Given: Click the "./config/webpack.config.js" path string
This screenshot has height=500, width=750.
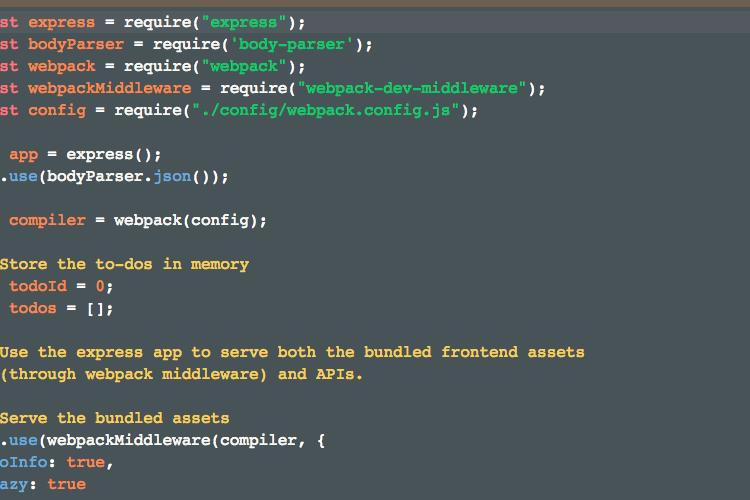Looking at the screenshot, I should tap(326, 111).
